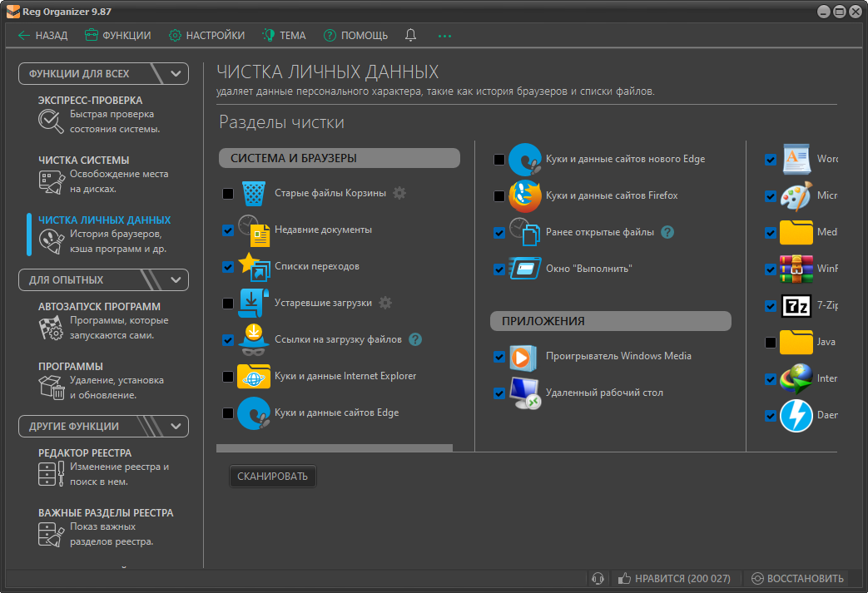This screenshot has width=868, height=593.
Task: Enable the Старые файлы Корзины checkbox
Action: [x=228, y=194]
